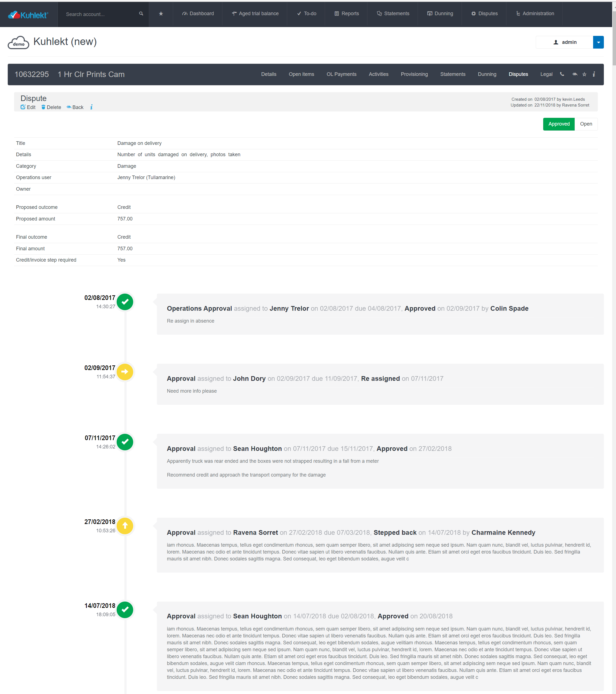Click green check marker for 14/07/2018

tap(125, 610)
